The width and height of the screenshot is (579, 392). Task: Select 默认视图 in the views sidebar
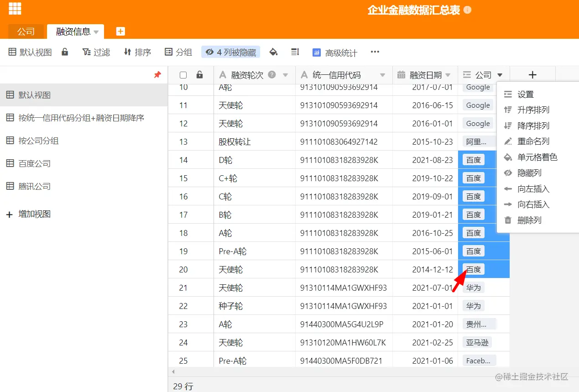point(84,95)
